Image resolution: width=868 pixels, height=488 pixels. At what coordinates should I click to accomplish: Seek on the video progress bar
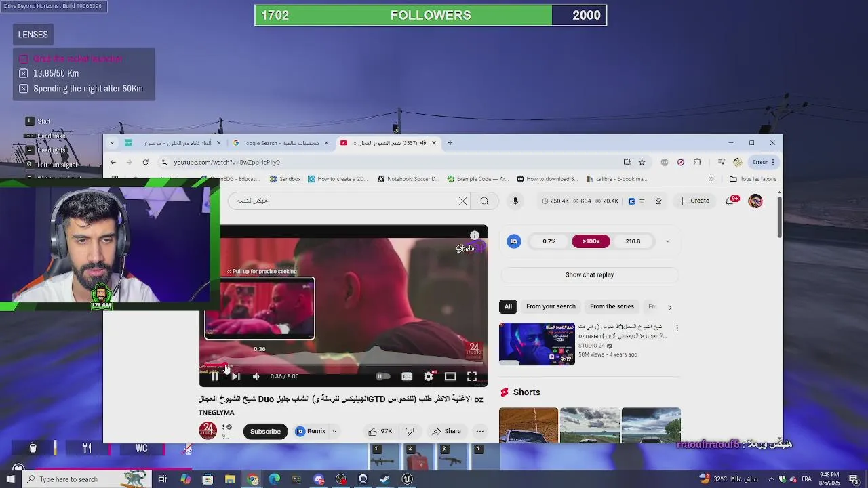tap(343, 366)
